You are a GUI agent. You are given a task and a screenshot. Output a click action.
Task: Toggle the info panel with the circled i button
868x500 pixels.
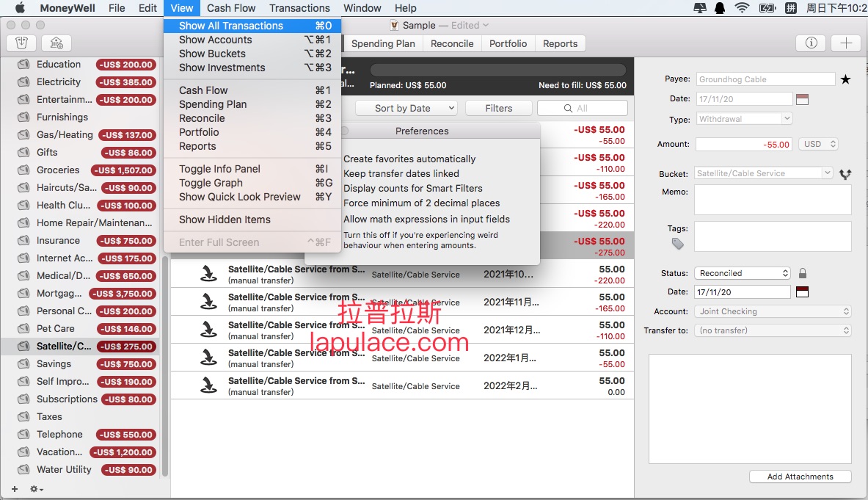pos(811,43)
